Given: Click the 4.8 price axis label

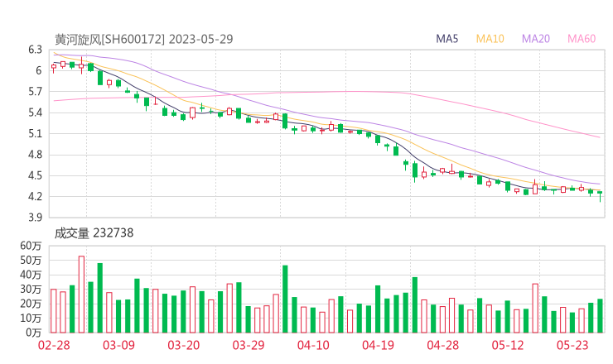Looking at the screenshot, I should pyautogui.click(x=35, y=155).
